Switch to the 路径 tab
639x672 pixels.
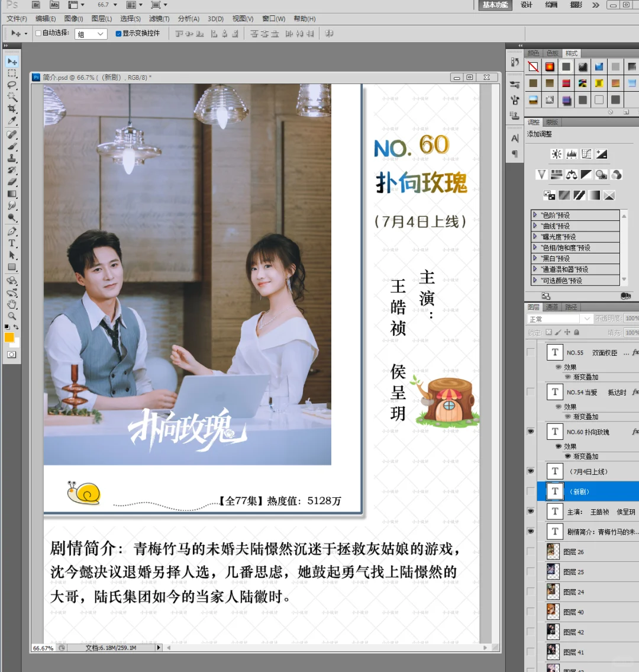(x=571, y=307)
